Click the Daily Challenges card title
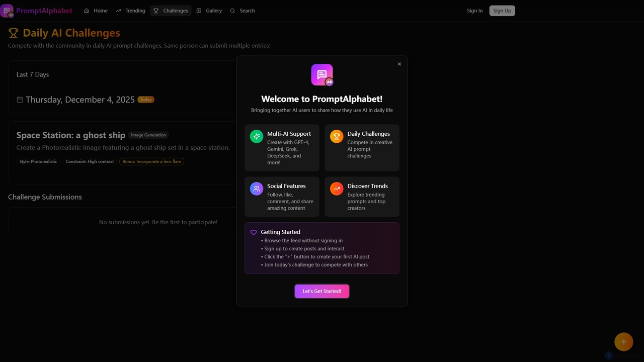 pyautogui.click(x=369, y=134)
